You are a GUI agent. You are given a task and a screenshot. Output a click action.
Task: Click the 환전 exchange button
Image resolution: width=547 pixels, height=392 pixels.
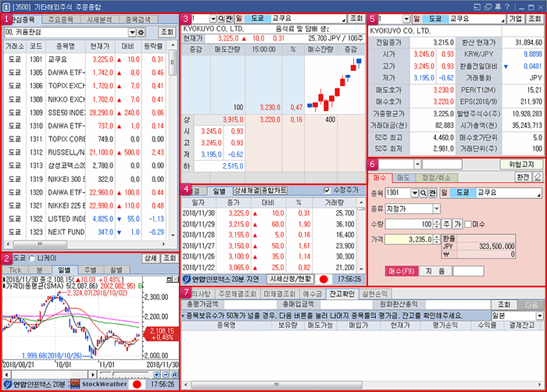click(523, 177)
